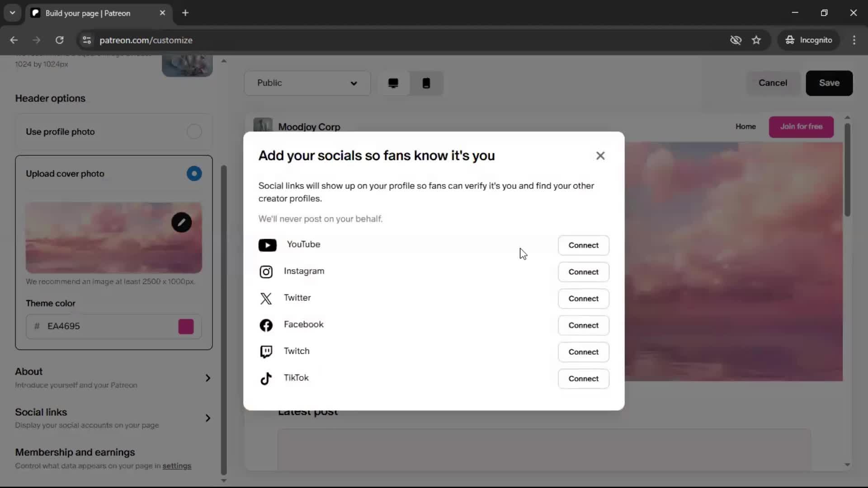Close the Build your page Patreon tab
The image size is (868, 488).
point(162,13)
